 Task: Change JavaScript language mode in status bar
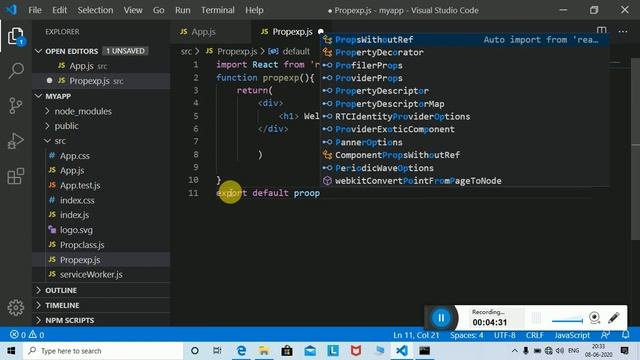572,335
